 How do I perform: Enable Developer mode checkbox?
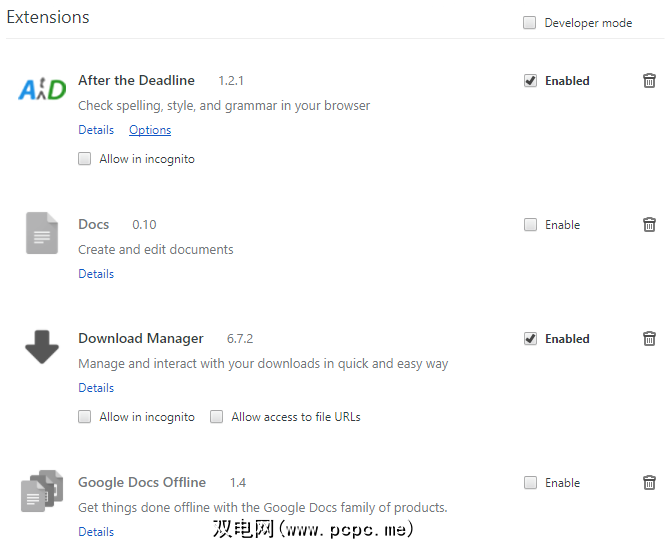(529, 22)
